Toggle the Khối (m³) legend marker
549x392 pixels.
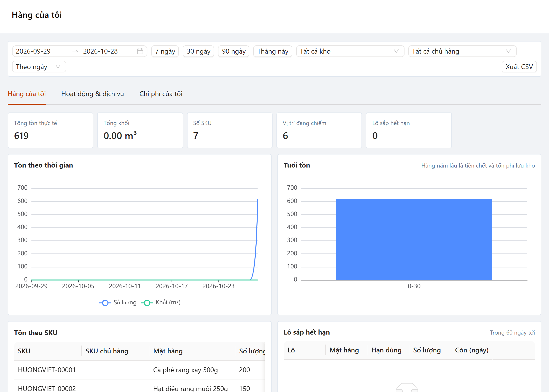click(147, 303)
